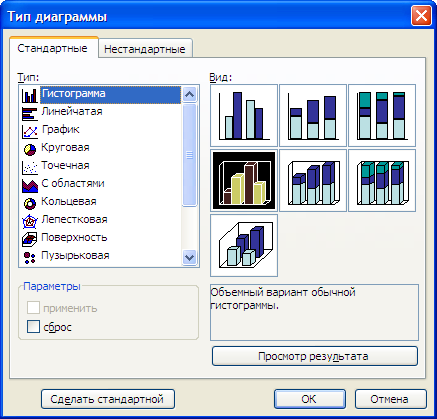Select the Круговая list entry text
Screen dimensions: 437x419
click(65, 147)
